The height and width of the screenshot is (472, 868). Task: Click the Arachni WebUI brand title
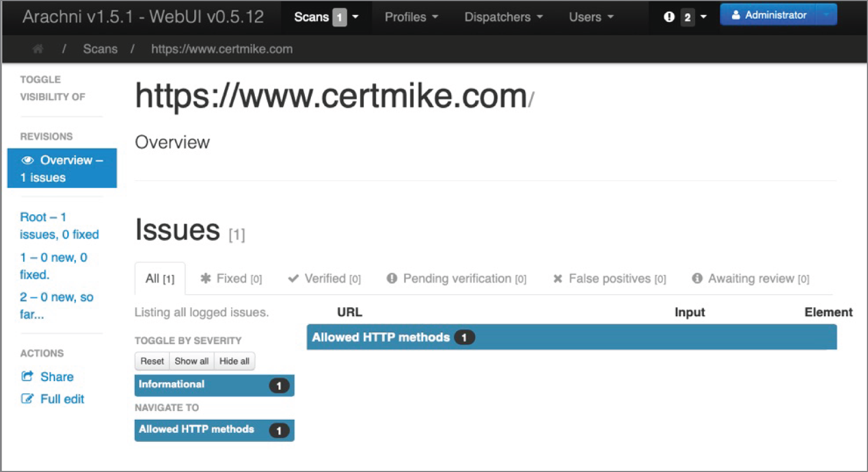pyautogui.click(x=143, y=17)
